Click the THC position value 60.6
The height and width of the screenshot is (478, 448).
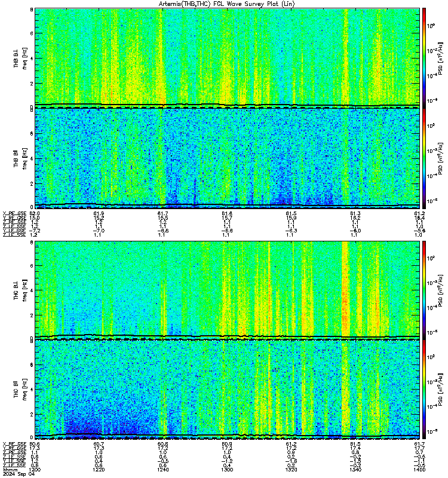click(x=35, y=444)
